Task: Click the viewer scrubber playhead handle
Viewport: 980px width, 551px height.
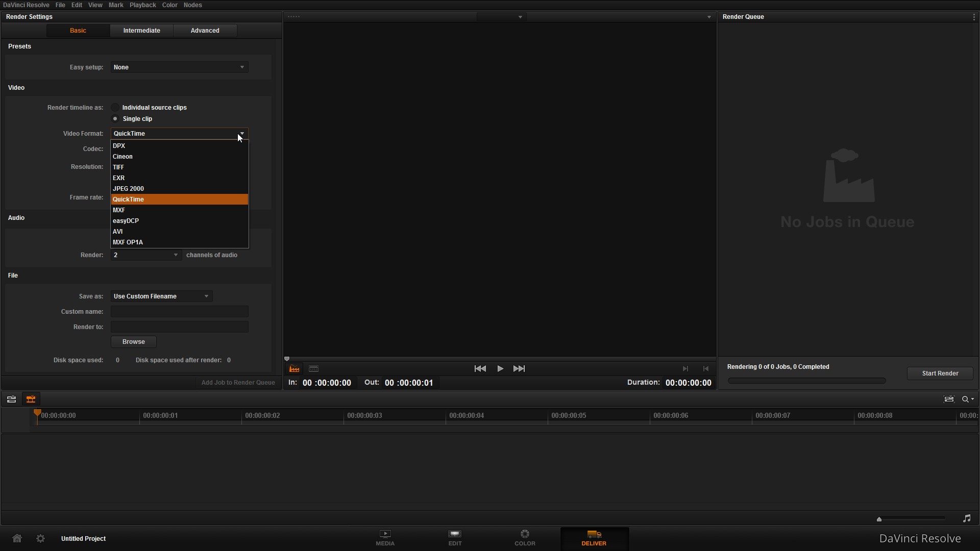Action: click(287, 359)
